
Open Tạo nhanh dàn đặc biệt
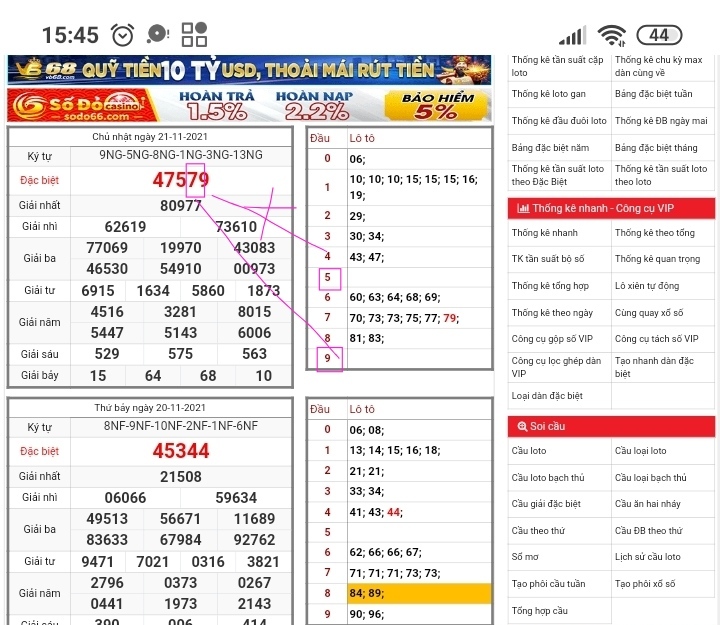[654, 367]
